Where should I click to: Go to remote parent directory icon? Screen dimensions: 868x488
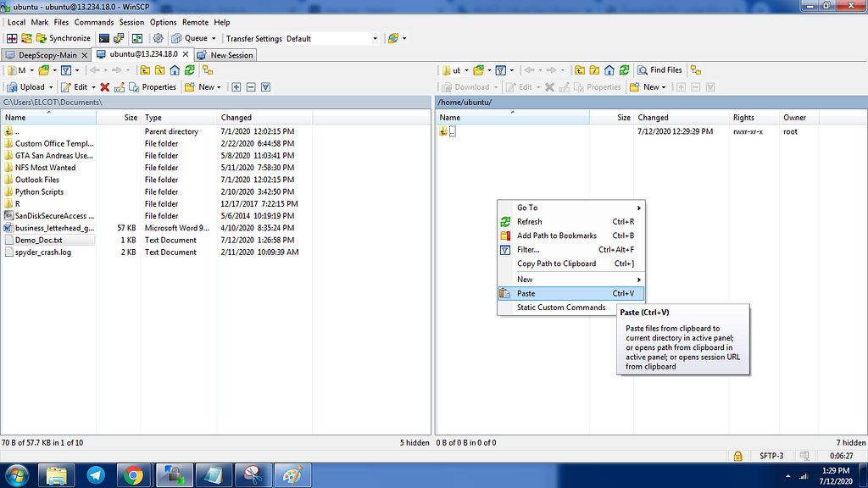click(580, 70)
